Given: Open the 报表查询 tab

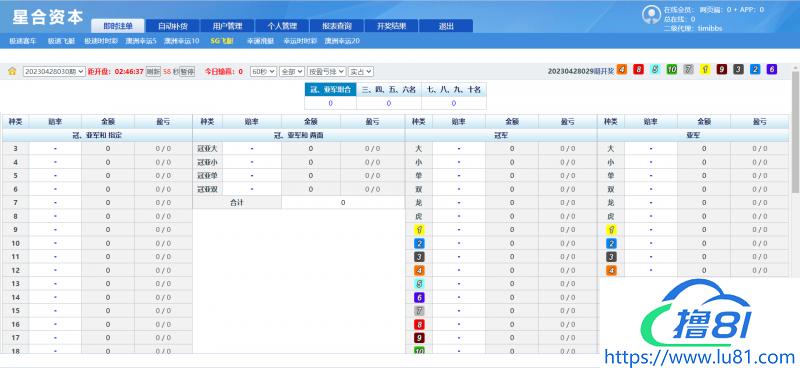Looking at the screenshot, I should pos(337,26).
